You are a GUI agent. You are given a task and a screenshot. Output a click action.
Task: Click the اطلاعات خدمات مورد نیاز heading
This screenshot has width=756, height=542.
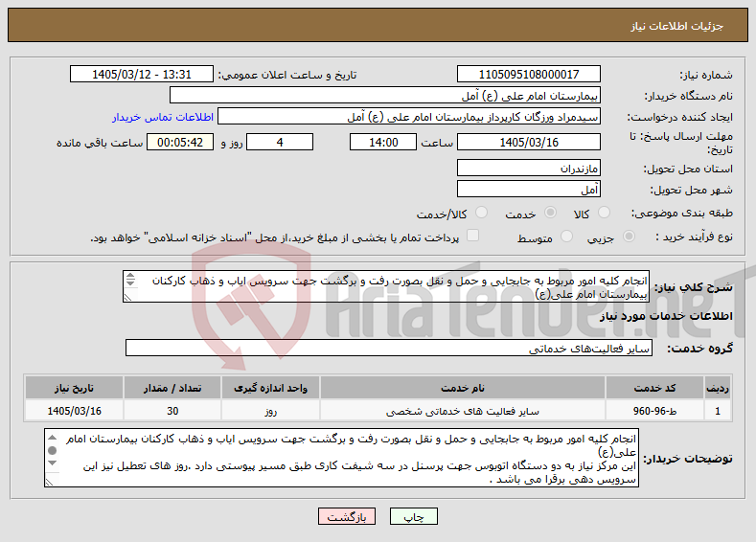pos(666,316)
